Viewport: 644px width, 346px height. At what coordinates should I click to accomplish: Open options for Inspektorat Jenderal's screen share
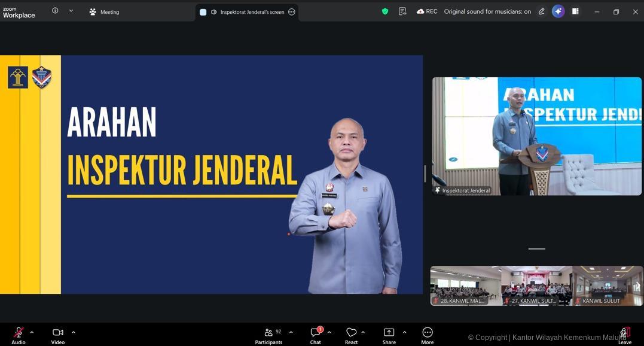(292, 12)
